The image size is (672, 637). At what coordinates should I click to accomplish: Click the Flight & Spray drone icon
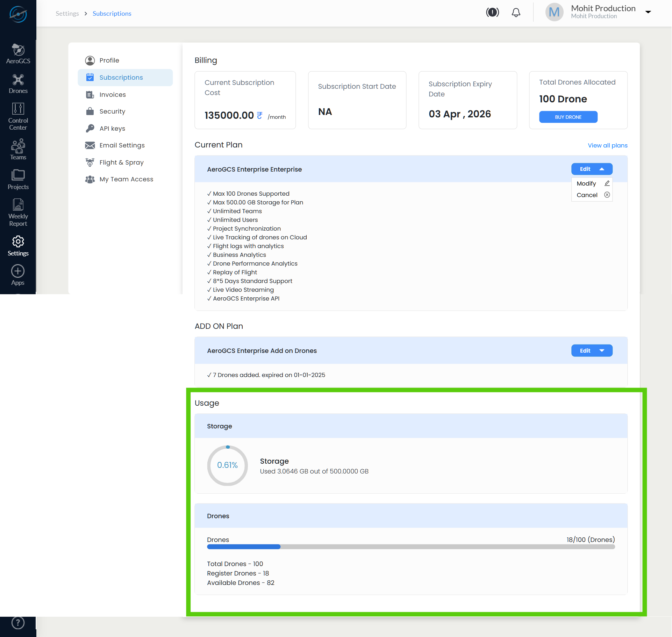[x=90, y=162]
